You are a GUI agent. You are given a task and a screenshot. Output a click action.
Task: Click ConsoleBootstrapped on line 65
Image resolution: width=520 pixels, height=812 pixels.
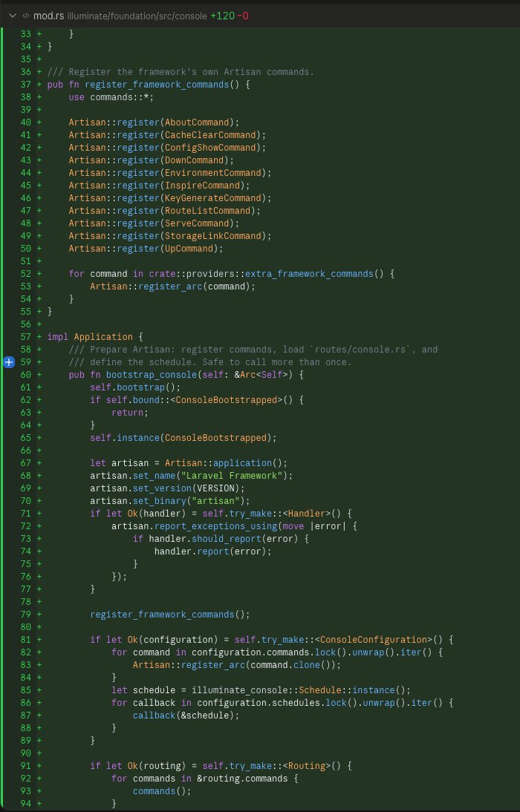215,438
